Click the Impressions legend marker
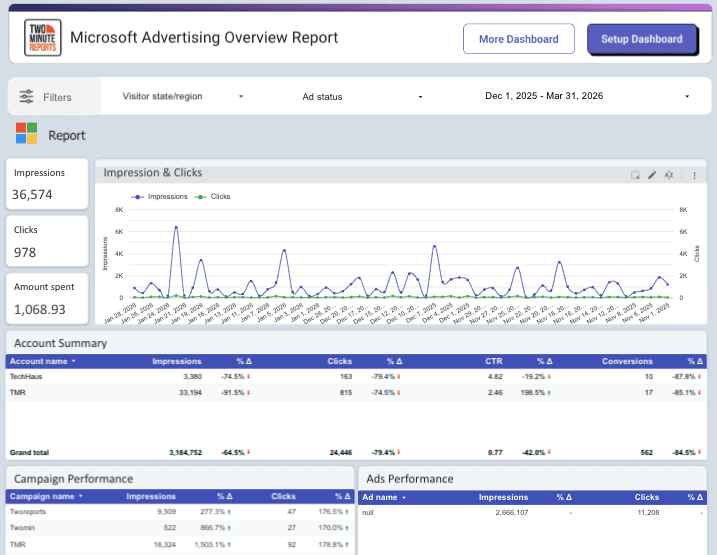This screenshot has width=717, height=555. (138, 197)
